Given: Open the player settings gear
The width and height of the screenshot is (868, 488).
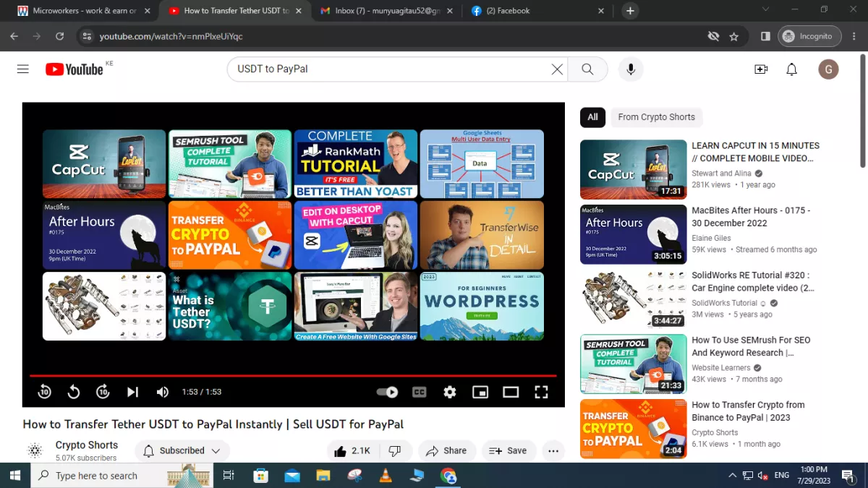Looking at the screenshot, I should 450,392.
